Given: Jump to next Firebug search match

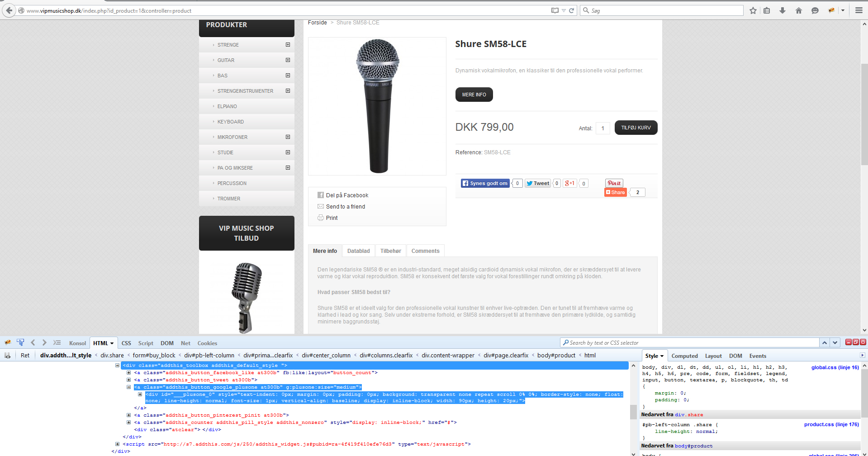Looking at the screenshot, I should coord(835,343).
